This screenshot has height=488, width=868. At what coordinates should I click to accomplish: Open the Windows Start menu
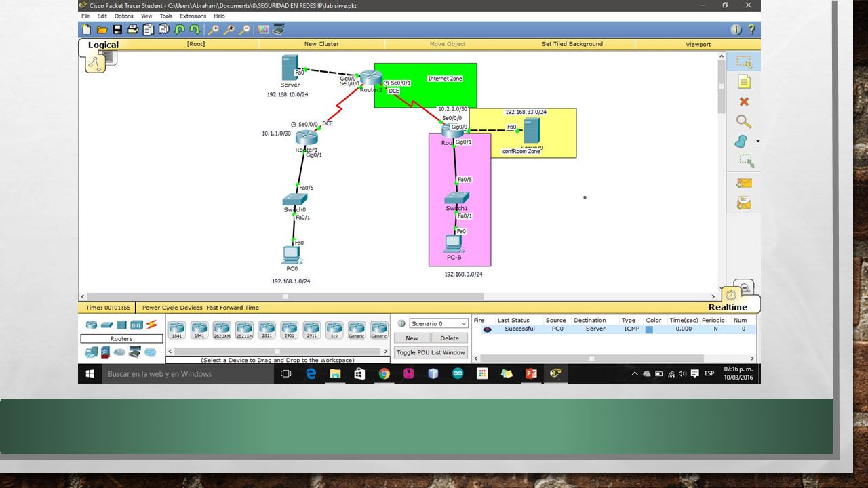click(90, 374)
